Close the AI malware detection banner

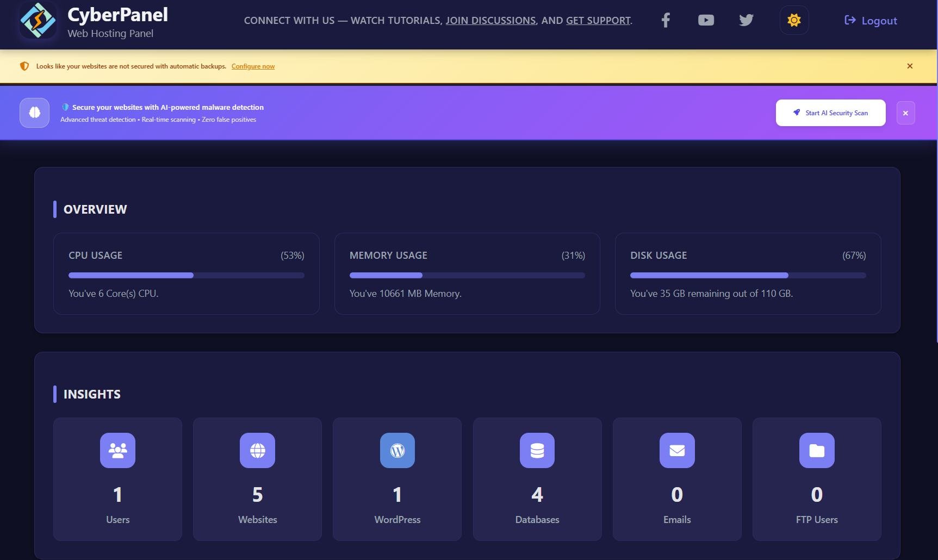905,113
